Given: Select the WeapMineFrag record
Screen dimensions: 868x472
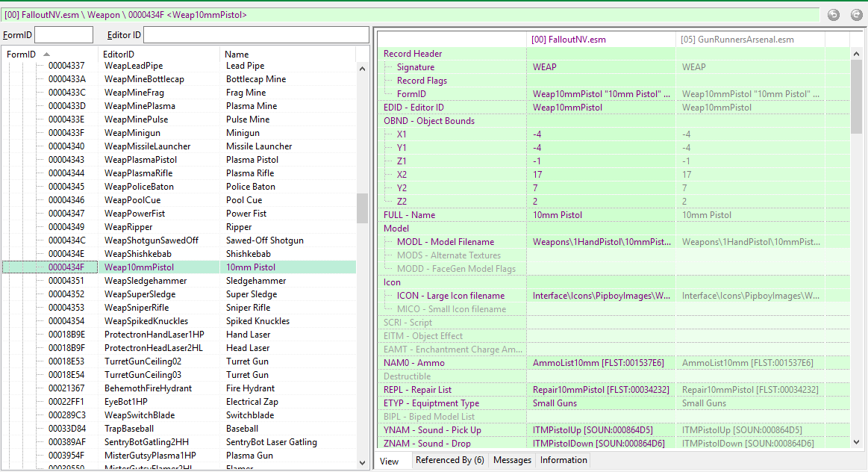Looking at the screenshot, I should click(x=179, y=93).
